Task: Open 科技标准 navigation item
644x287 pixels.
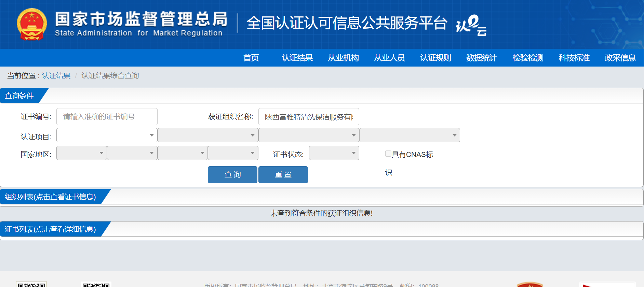Action: [x=574, y=58]
